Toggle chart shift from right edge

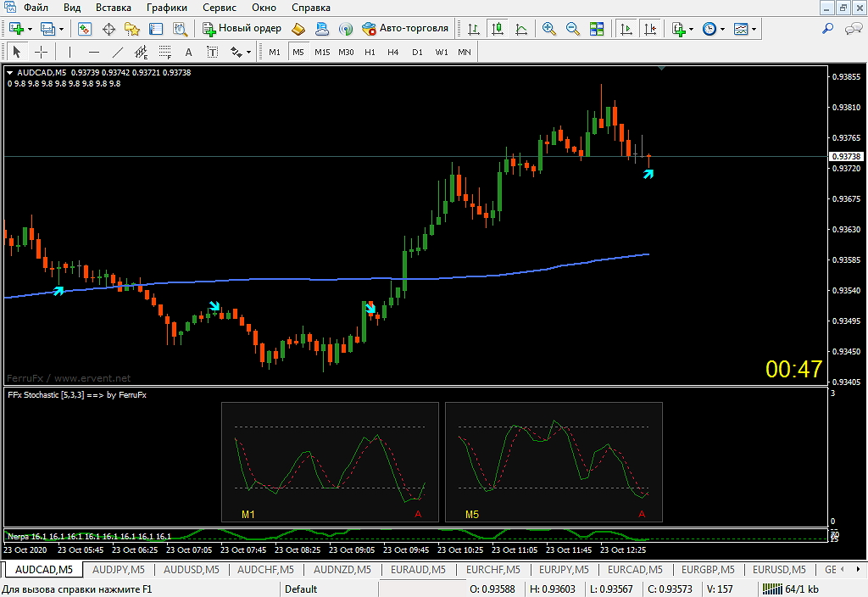(650, 29)
